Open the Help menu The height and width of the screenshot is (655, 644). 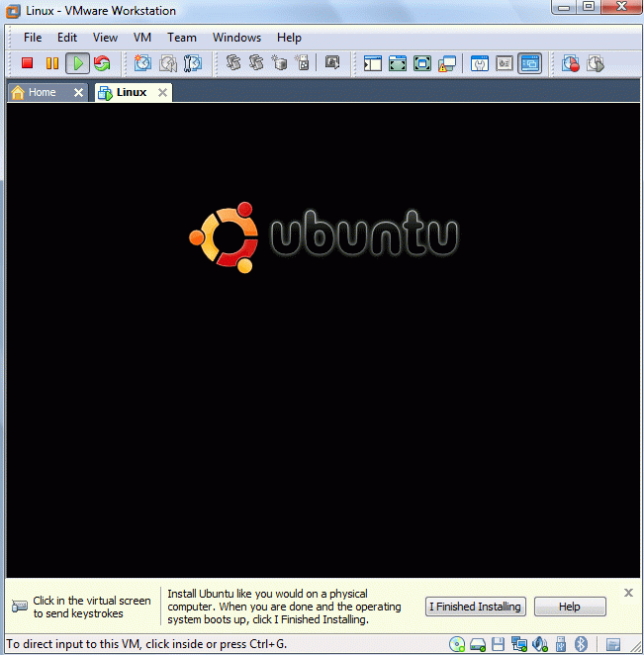(289, 38)
